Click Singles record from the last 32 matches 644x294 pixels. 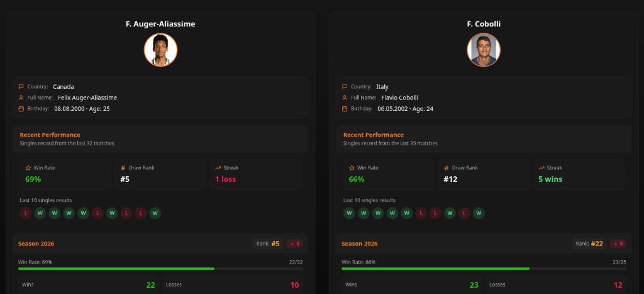point(67,144)
